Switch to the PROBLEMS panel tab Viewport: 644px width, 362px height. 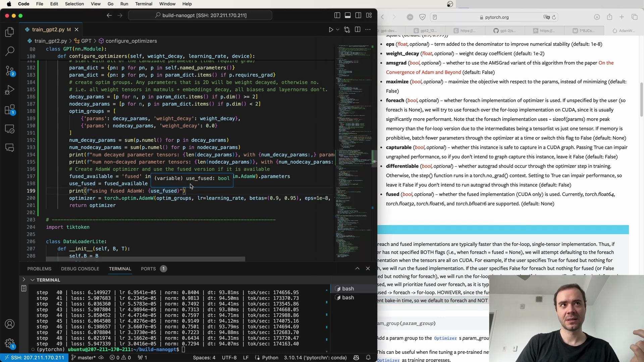click(x=39, y=269)
